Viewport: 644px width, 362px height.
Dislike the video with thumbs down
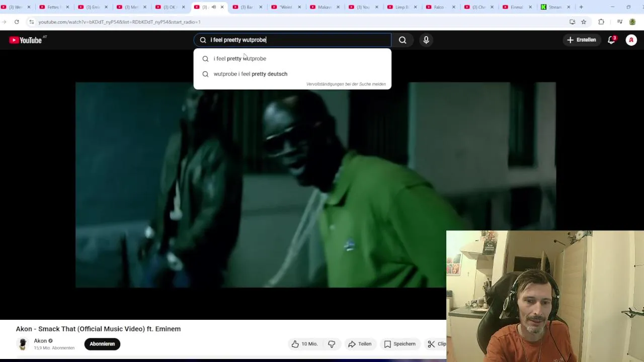pyautogui.click(x=332, y=344)
